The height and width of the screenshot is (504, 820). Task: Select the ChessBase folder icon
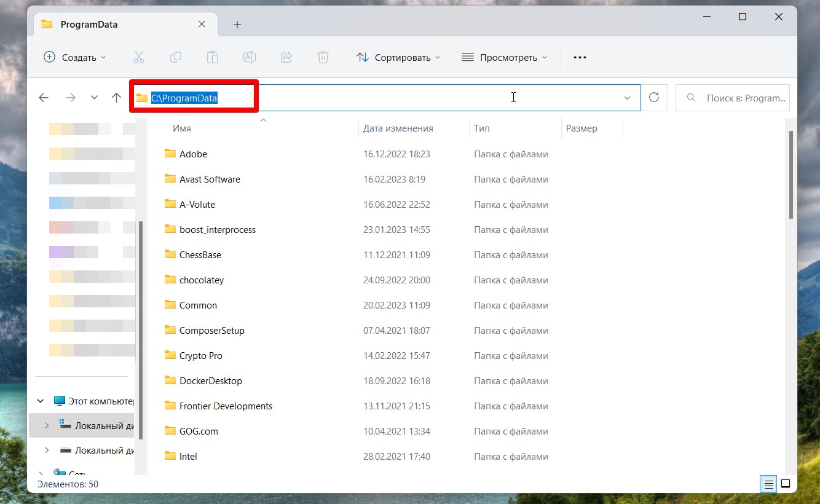point(170,254)
